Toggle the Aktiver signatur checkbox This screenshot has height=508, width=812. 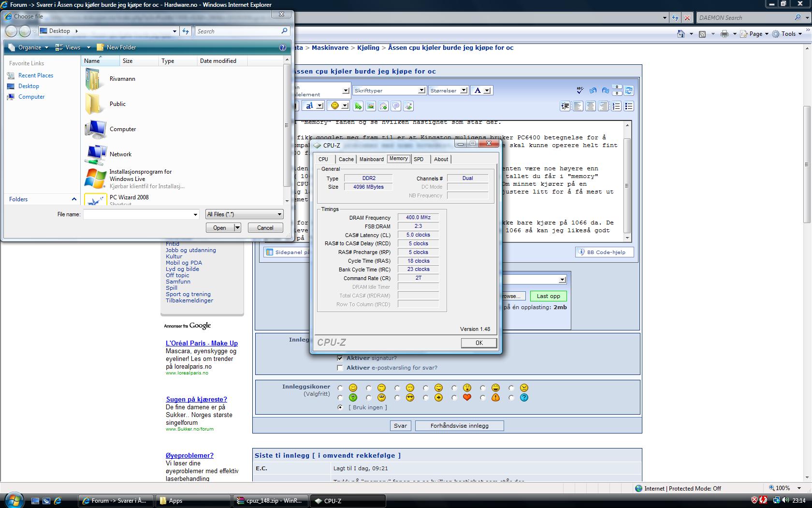tap(340, 358)
